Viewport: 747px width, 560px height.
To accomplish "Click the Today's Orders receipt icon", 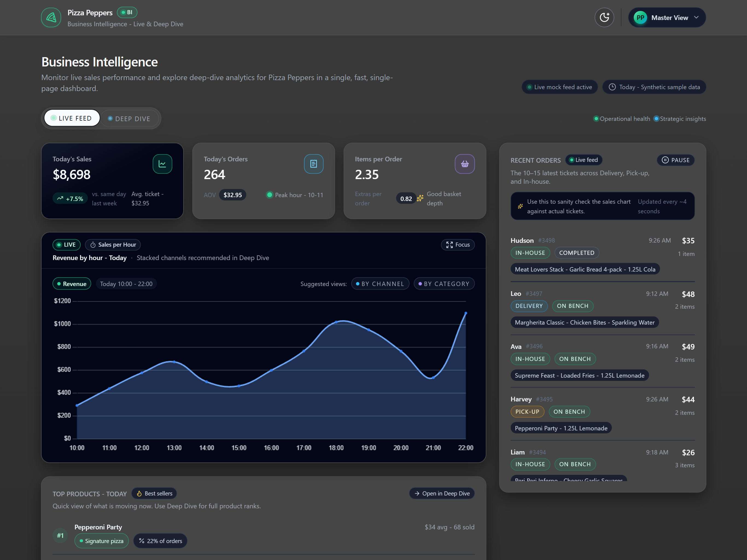I will pyautogui.click(x=313, y=164).
